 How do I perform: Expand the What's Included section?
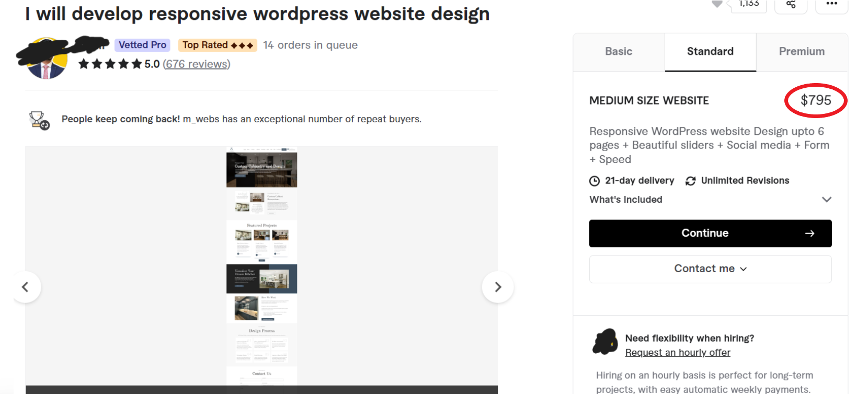coord(826,200)
